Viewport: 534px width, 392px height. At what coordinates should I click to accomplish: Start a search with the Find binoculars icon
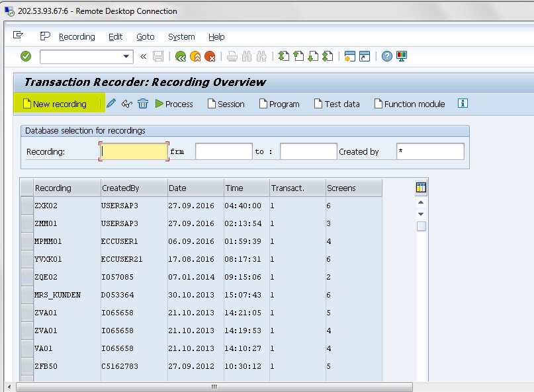tap(245, 56)
